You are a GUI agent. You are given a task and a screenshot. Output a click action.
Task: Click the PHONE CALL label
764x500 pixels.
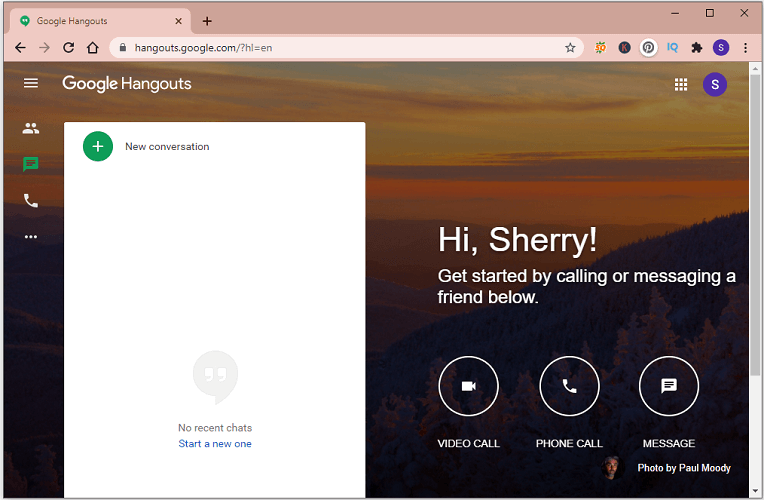[x=569, y=443]
